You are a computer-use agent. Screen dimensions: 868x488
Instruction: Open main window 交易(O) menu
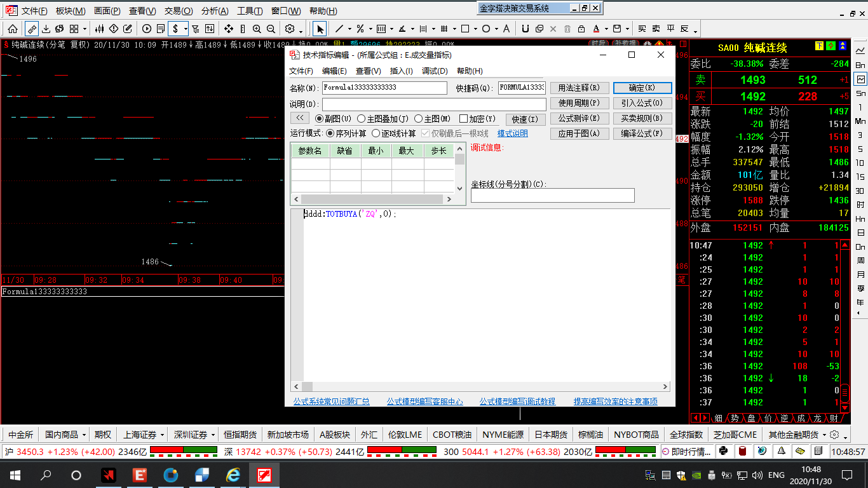pyautogui.click(x=179, y=11)
